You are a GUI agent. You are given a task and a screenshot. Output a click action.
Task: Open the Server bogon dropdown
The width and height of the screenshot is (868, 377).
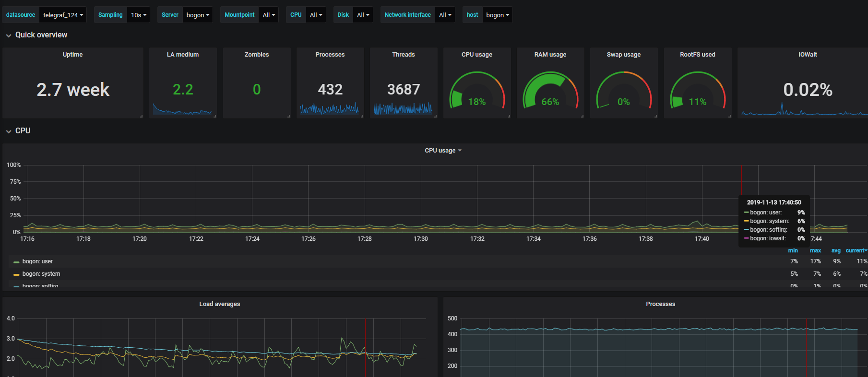(x=198, y=15)
